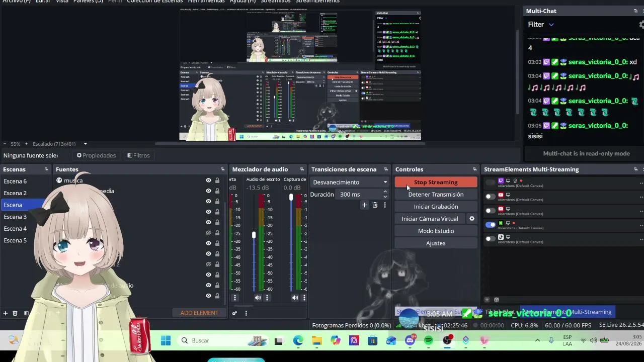This screenshot has width=644, height=362.
Task: Open the Multi-Chat Filter dropdown
Action: [541, 24]
